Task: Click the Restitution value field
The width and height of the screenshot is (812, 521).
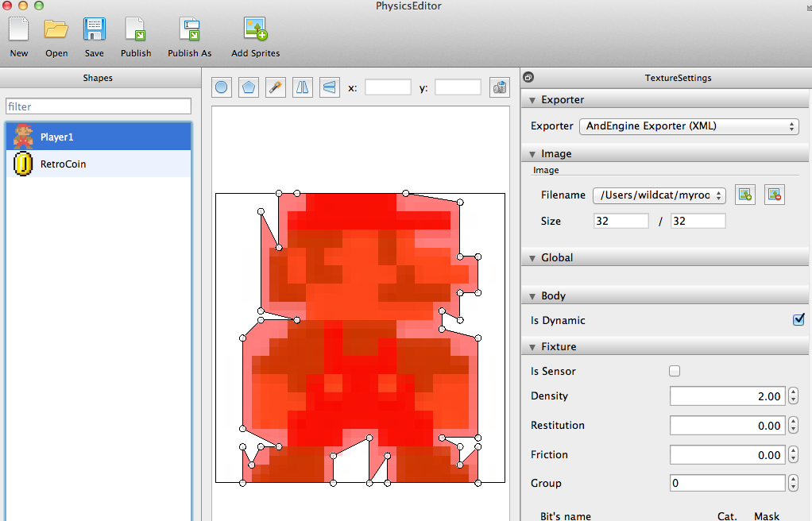Action: (728, 426)
